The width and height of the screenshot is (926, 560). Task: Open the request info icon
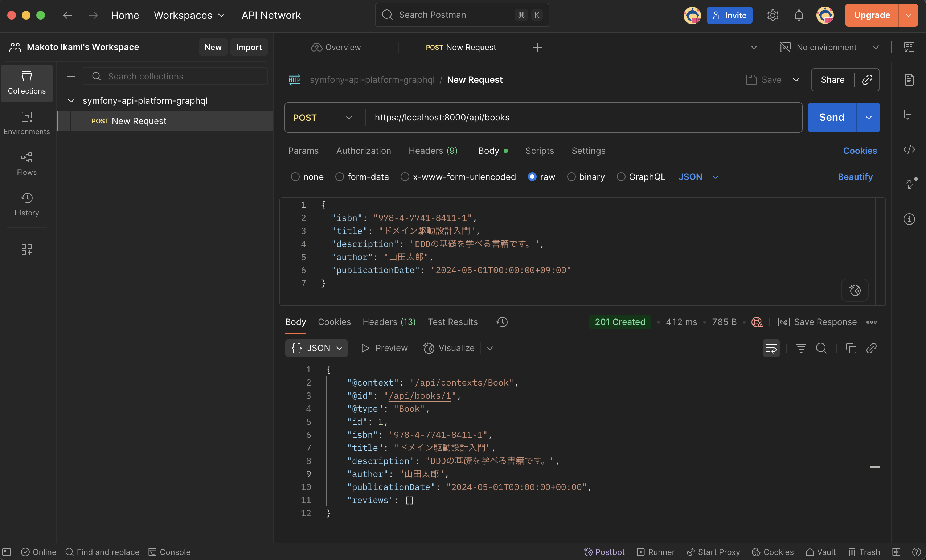[x=909, y=219]
